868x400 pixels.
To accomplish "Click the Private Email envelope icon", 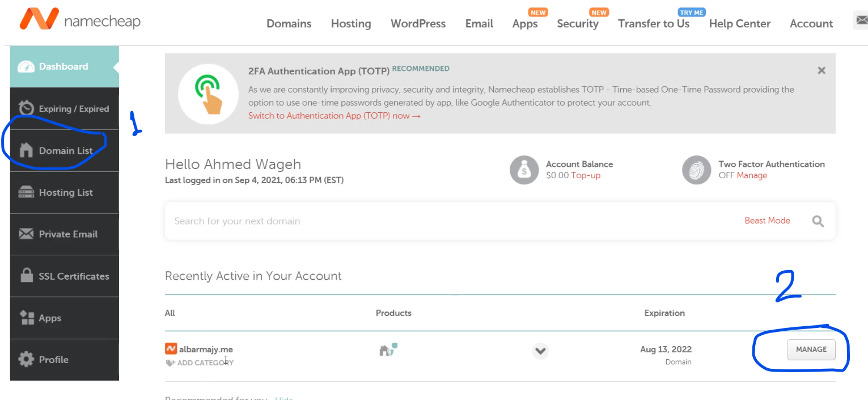I will (26, 234).
